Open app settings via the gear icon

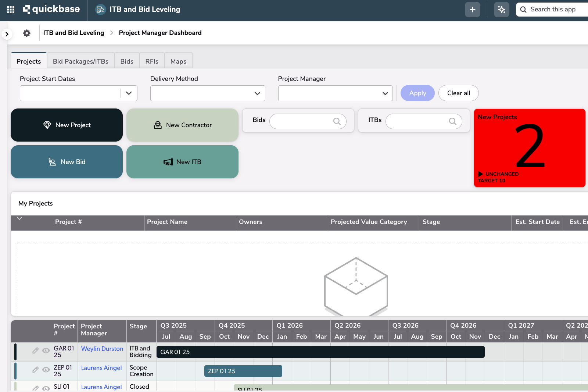click(26, 33)
